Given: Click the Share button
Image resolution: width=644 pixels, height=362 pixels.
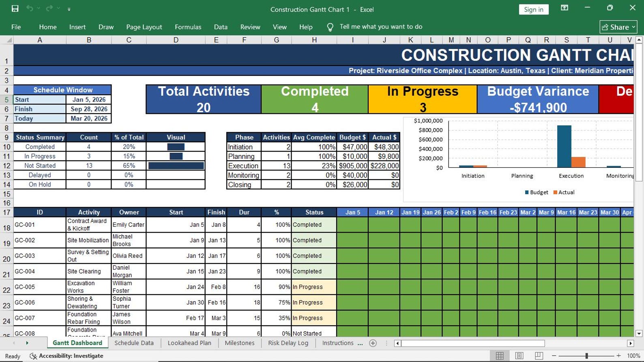Looking at the screenshot, I should (618, 27).
